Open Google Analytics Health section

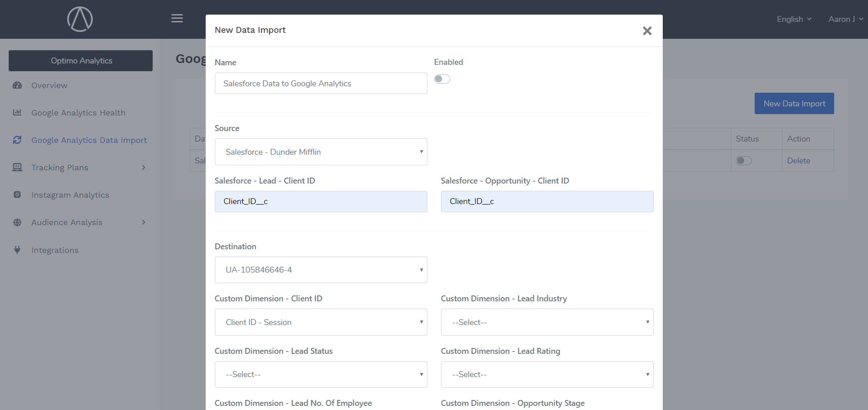pos(78,113)
